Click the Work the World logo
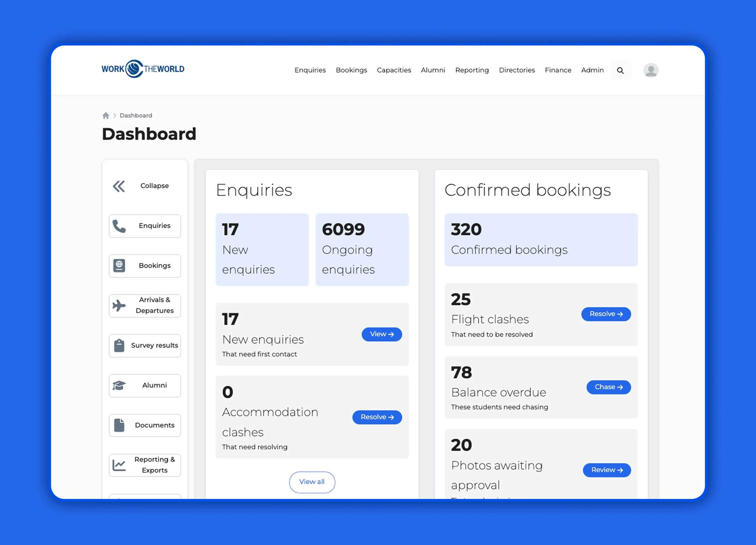Image resolution: width=756 pixels, height=545 pixels. tap(143, 69)
